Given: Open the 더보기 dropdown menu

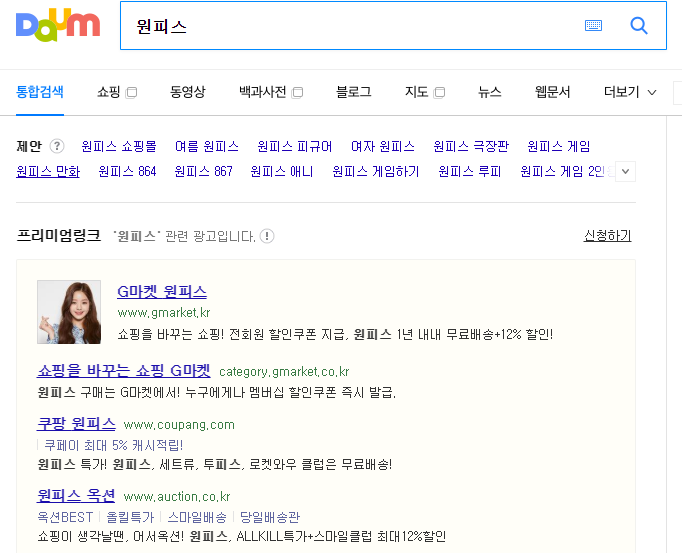Looking at the screenshot, I should tap(629, 92).
